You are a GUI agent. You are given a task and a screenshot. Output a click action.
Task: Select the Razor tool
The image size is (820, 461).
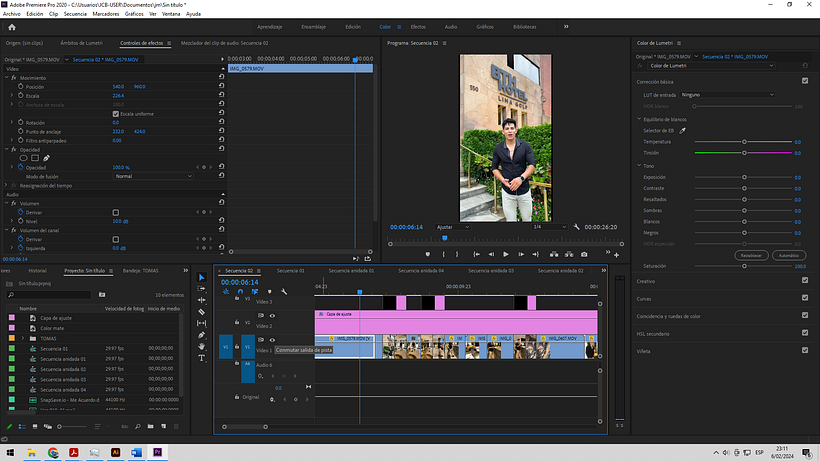point(201,312)
